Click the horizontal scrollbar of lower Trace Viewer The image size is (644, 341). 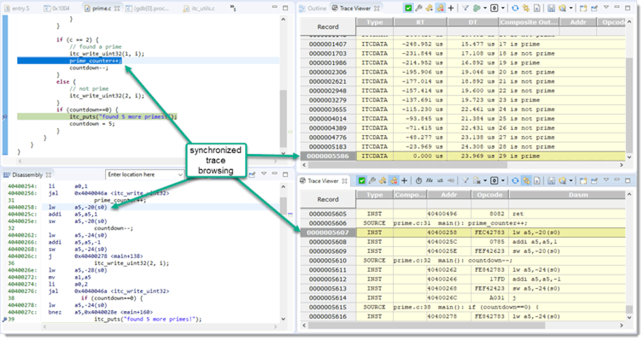click(426, 325)
